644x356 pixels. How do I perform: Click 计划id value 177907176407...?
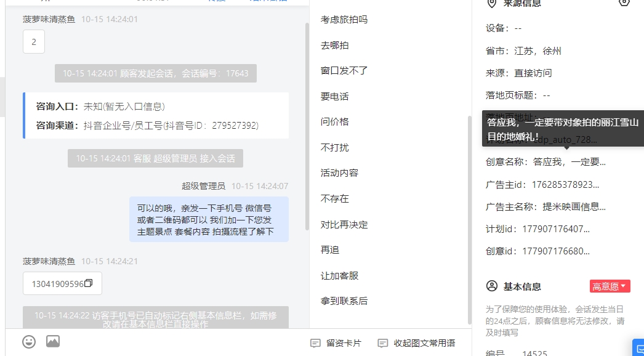click(556, 229)
